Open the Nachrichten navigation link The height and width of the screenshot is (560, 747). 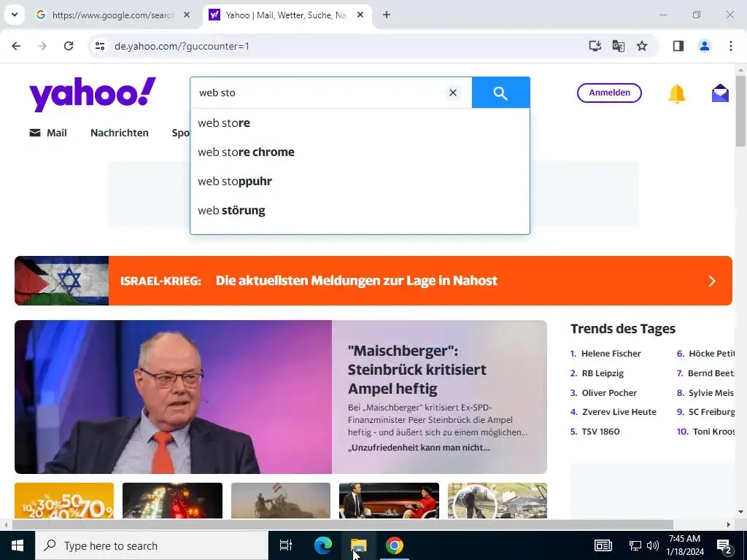point(120,133)
